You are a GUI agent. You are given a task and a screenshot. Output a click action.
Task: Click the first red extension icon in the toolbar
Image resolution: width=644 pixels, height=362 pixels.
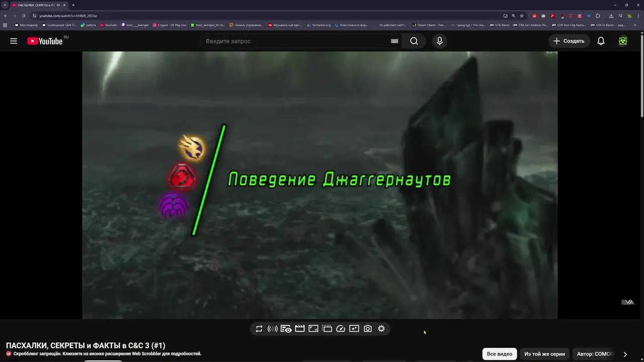[x=534, y=16]
